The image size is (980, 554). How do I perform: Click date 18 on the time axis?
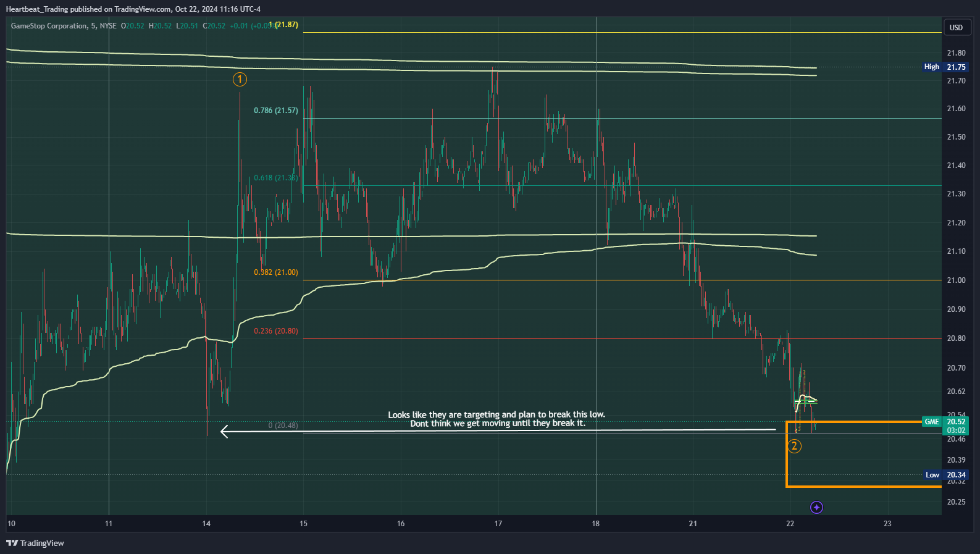(595, 524)
